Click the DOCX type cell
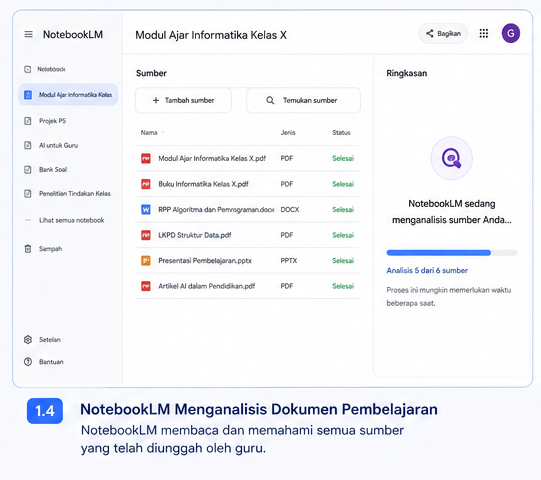Screen dimensions: 541x480 tap(290, 209)
